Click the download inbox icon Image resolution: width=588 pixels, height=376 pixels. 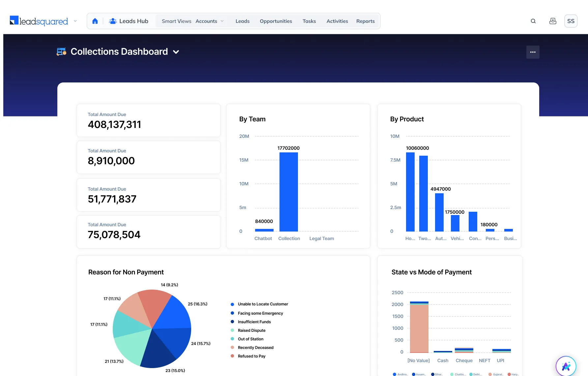553,21
